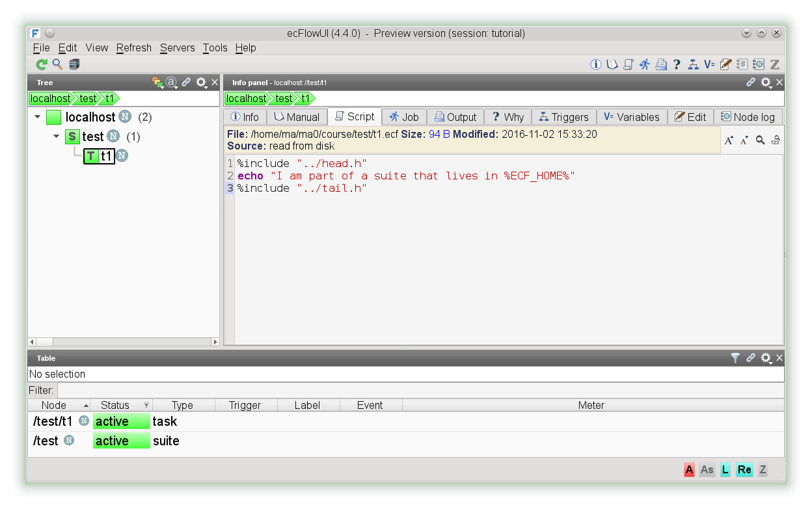Click the Triggers hierarchy icon in top toolbar
Image resolution: width=812 pixels, height=509 pixels.
[693, 64]
